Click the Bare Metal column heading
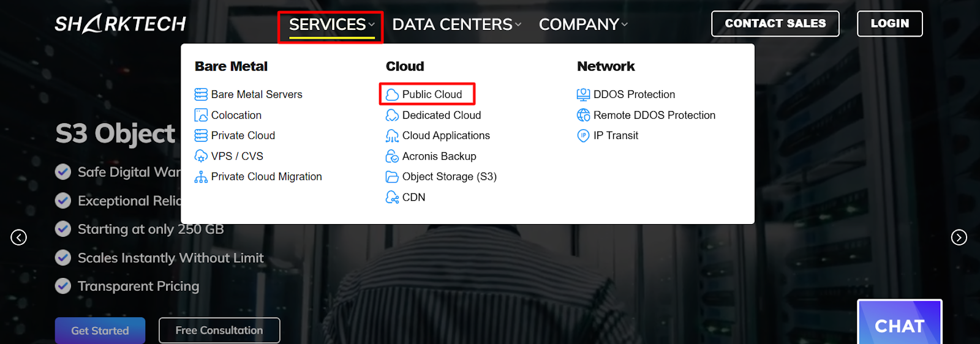 (231, 66)
